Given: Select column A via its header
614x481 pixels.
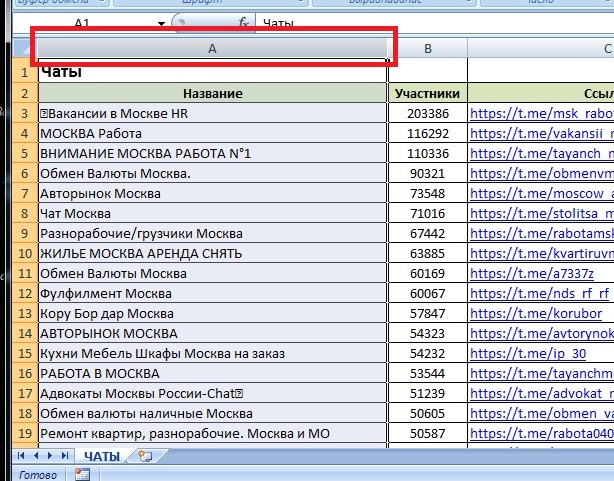Looking at the screenshot, I should 212,49.
